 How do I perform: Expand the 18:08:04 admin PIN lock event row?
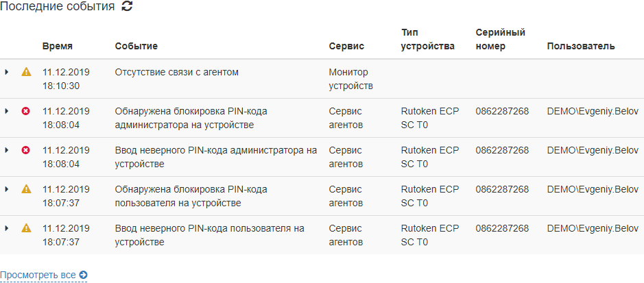pyautogui.click(x=7, y=111)
